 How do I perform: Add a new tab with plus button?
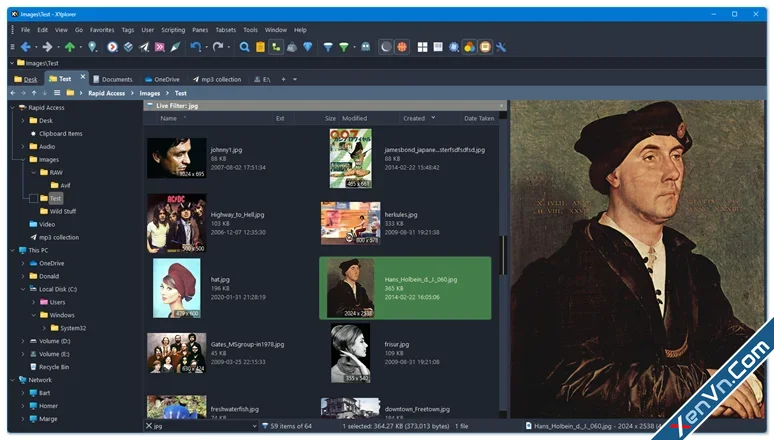pos(283,79)
